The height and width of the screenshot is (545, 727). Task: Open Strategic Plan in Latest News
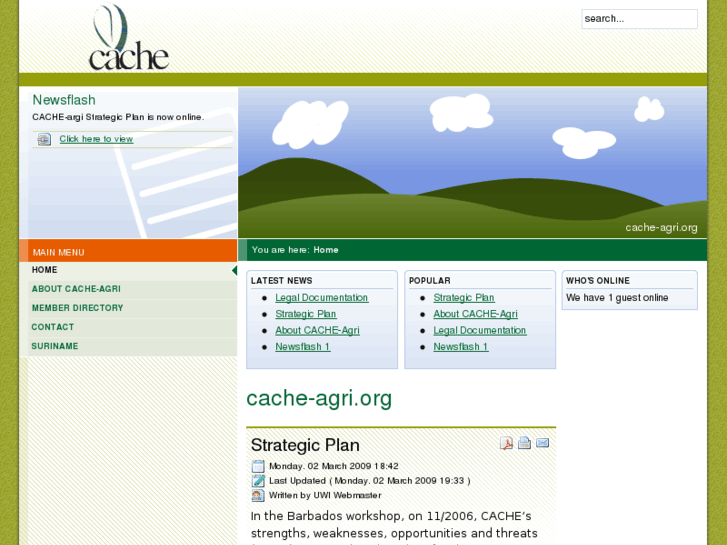tap(306, 314)
